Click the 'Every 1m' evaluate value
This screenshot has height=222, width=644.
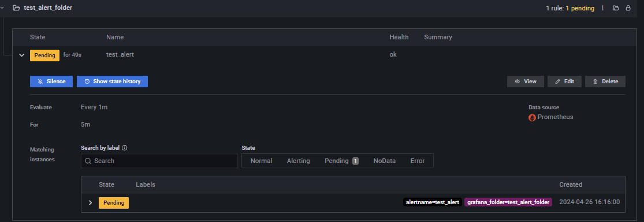94,108
